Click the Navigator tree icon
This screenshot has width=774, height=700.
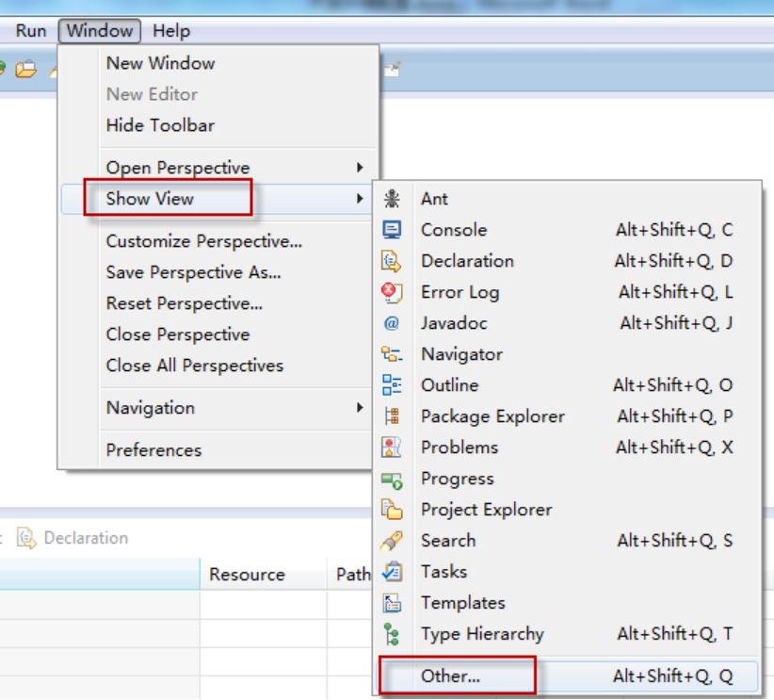click(x=392, y=354)
